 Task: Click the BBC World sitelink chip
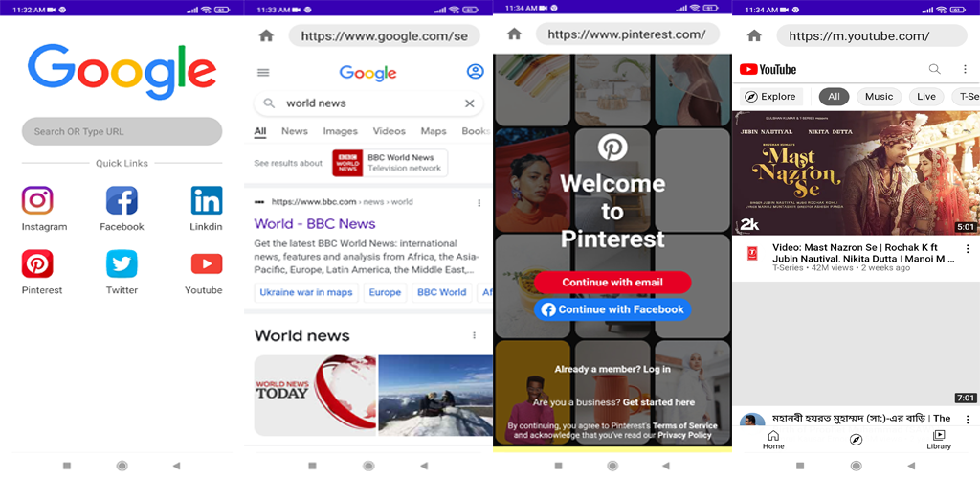coord(441,292)
